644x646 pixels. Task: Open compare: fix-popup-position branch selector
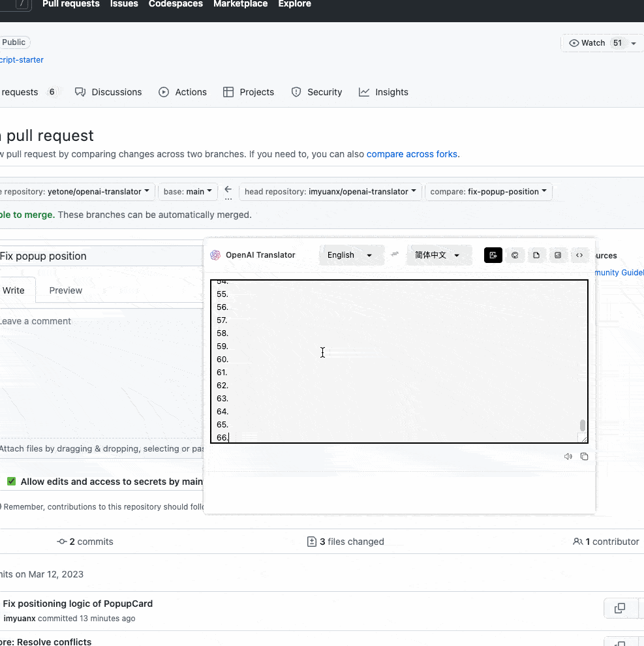tap(488, 191)
